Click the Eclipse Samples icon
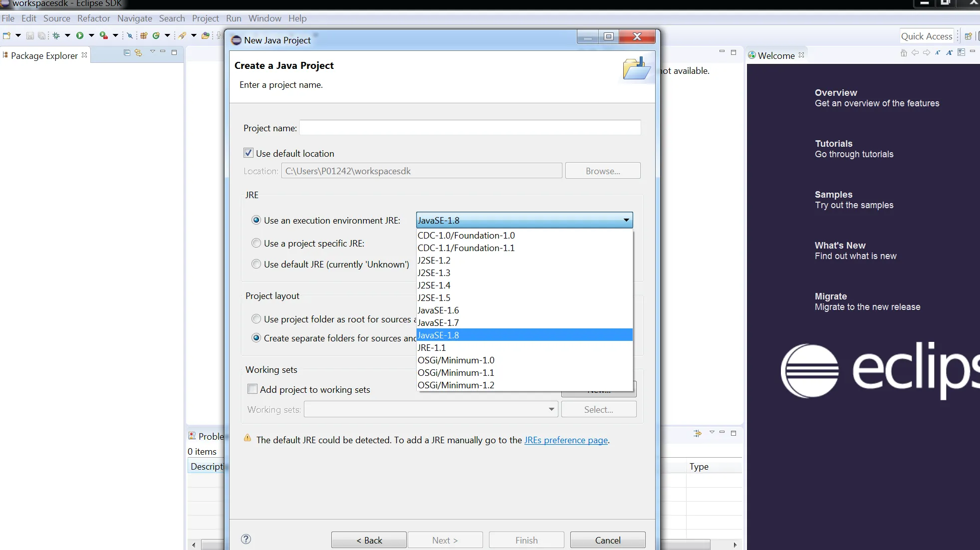Image resolution: width=980 pixels, height=550 pixels. (x=833, y=195)
